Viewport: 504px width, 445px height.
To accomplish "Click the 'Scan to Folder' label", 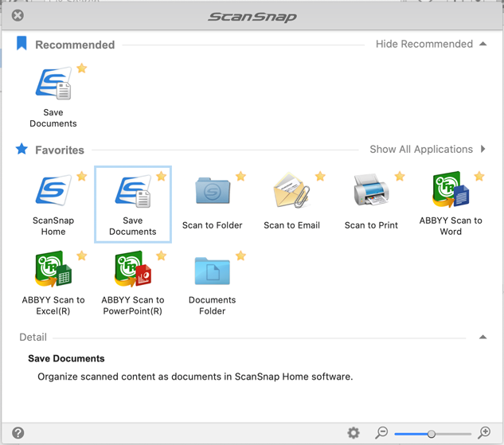I will point(212,225).
